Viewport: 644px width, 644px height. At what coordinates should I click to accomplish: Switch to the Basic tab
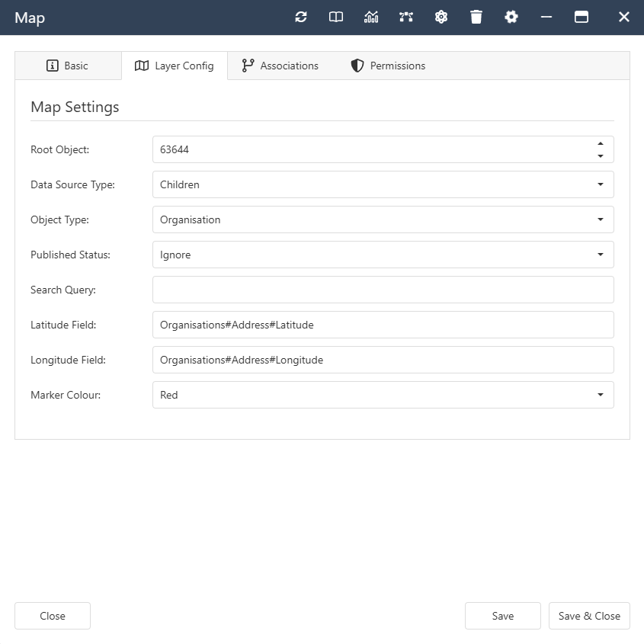pos(68,66)
